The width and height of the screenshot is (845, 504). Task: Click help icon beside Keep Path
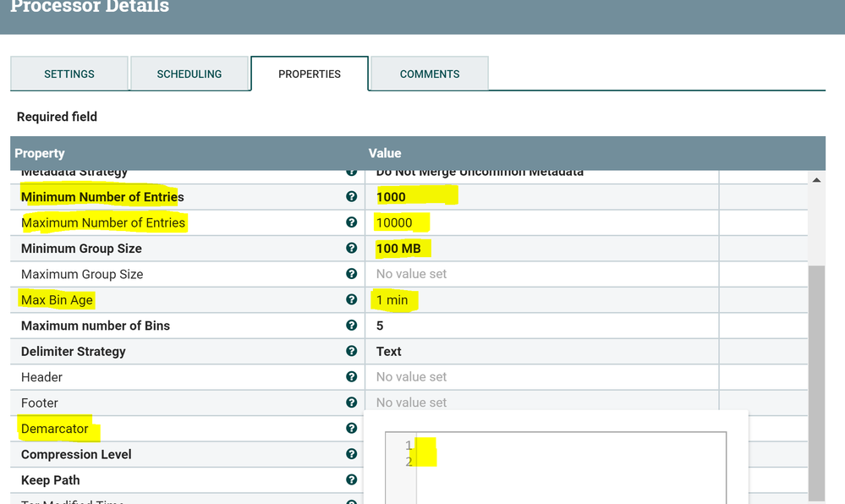351,479
